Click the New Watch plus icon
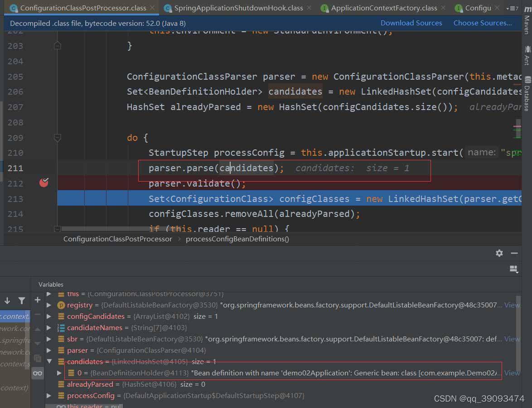This screenshot has width=532, height=408. pyautogui.click(x=38, y=300)
